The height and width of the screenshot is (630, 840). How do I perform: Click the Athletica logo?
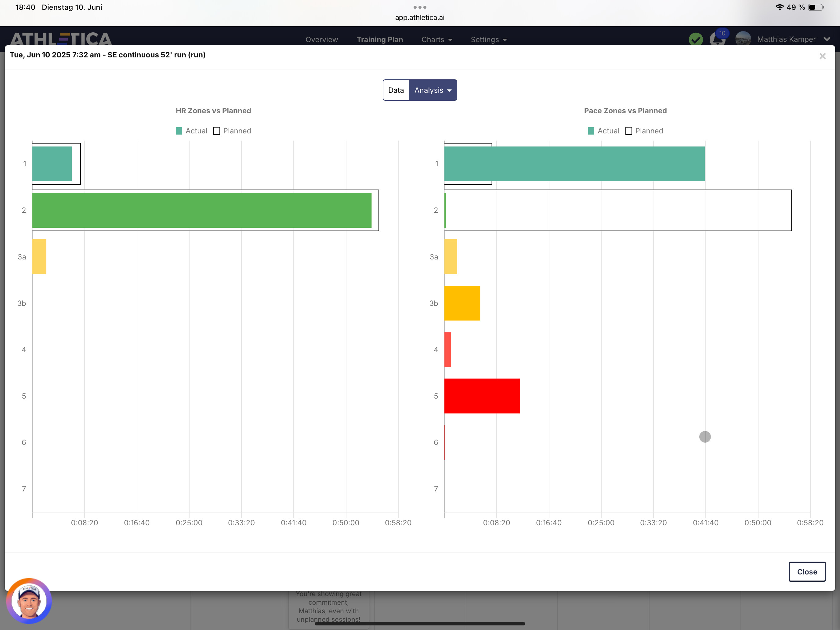pyautogui.click(x=61, y=39)
